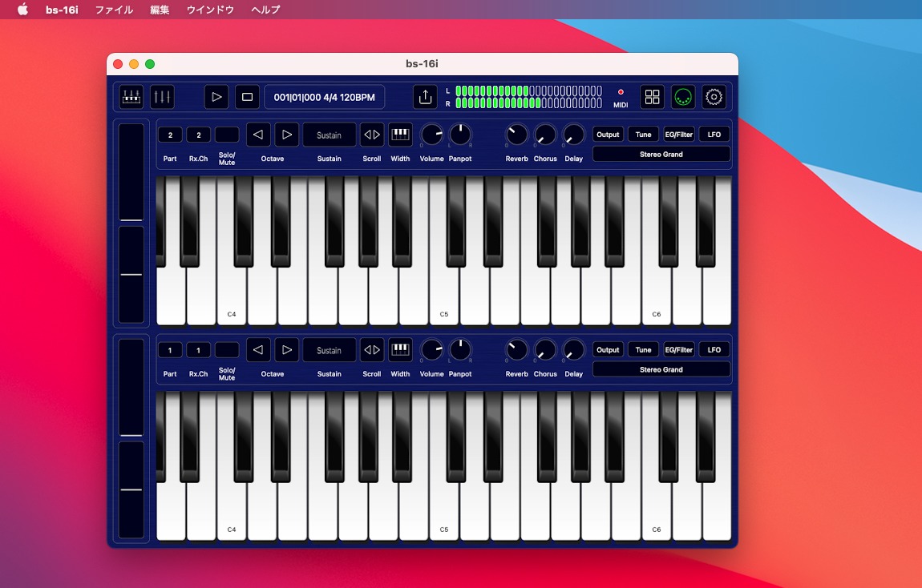Click the lower keyboard Reverb knob
Screen dimensions: 922x588
pos(517,351)
